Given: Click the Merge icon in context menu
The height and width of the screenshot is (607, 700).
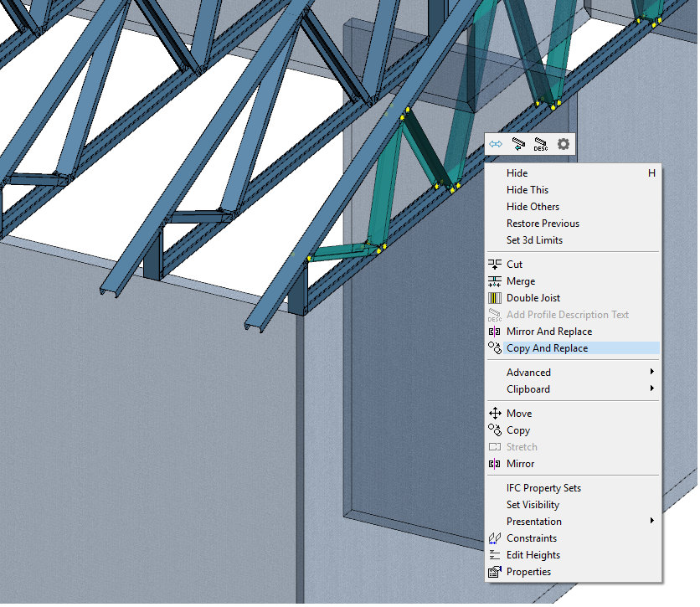Looking at the screenshot, I should (494, 281).
